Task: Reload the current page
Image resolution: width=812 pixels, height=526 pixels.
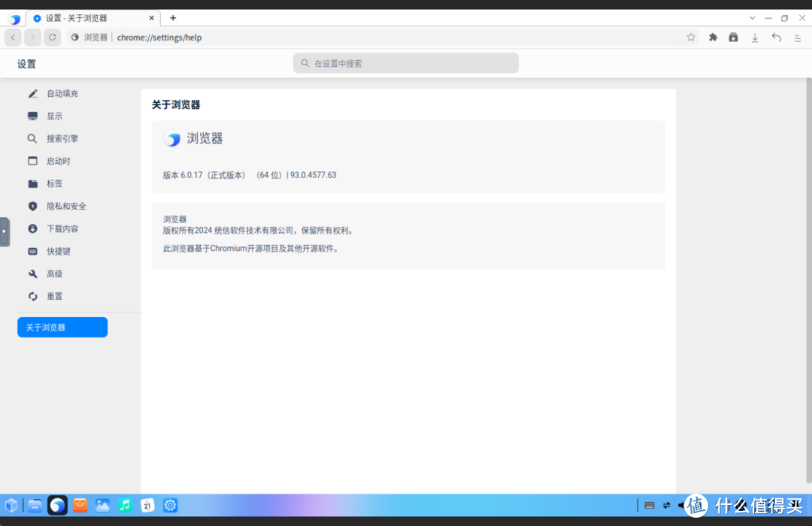Action: [52, 37]
